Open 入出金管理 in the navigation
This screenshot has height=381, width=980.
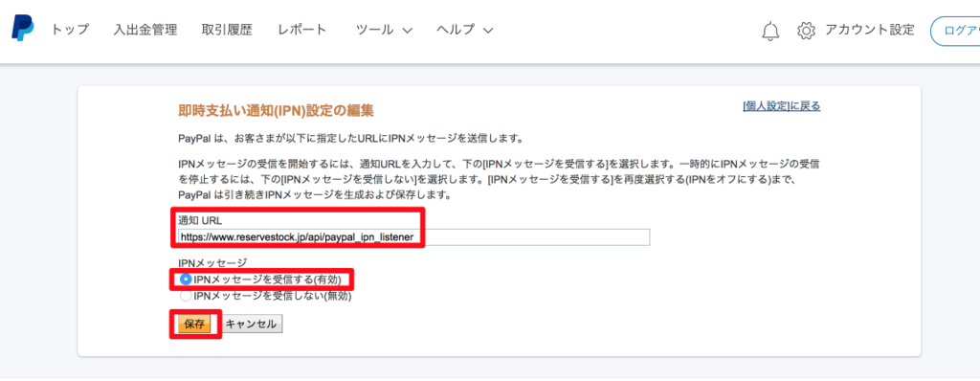click(x=145, y=30)
